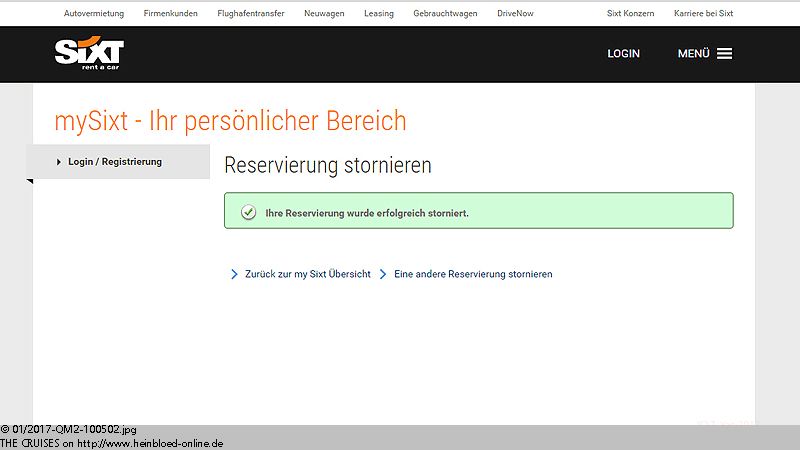800x450 pixels.
Task: Expand the Login / Registrierung sidebar arrow
Action: tap(59, 162)
